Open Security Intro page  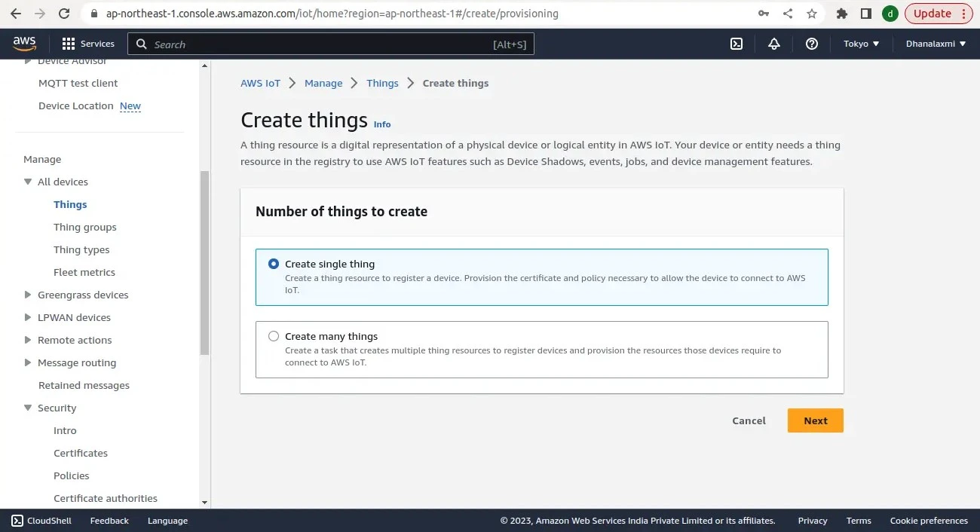point(65,430)
